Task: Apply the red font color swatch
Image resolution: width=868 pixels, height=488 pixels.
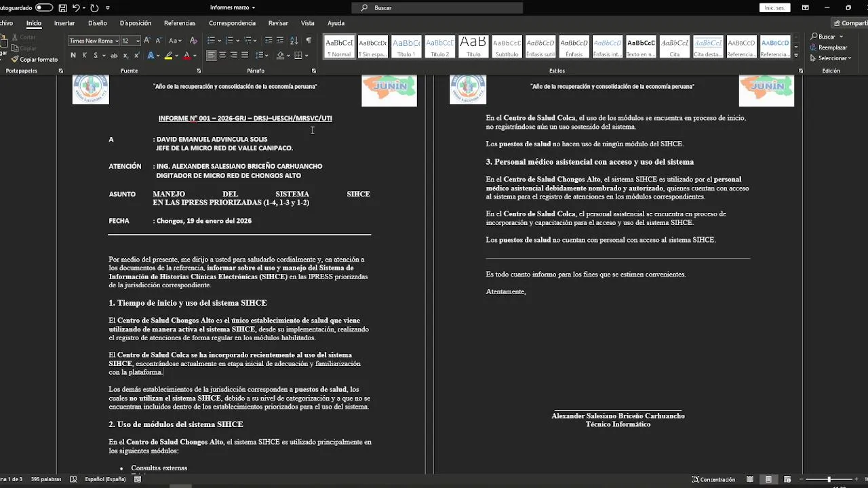Action: pyautogui.click(x=186, y=56)
